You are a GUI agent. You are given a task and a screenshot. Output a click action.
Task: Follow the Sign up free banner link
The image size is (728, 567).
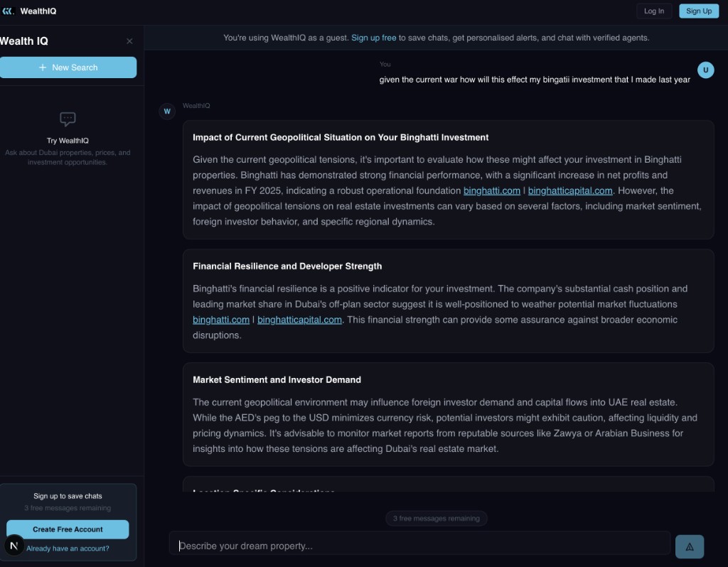[x=374, y=38]
